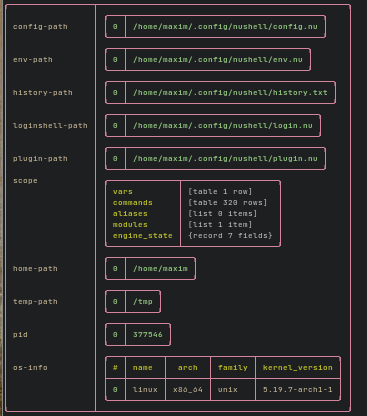Click the /tmp value

point(143,302)
